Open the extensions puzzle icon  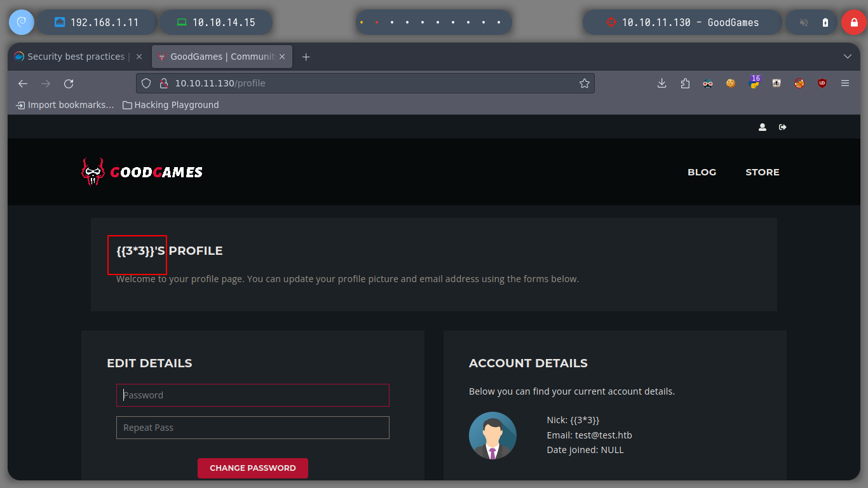click(685, 83)
